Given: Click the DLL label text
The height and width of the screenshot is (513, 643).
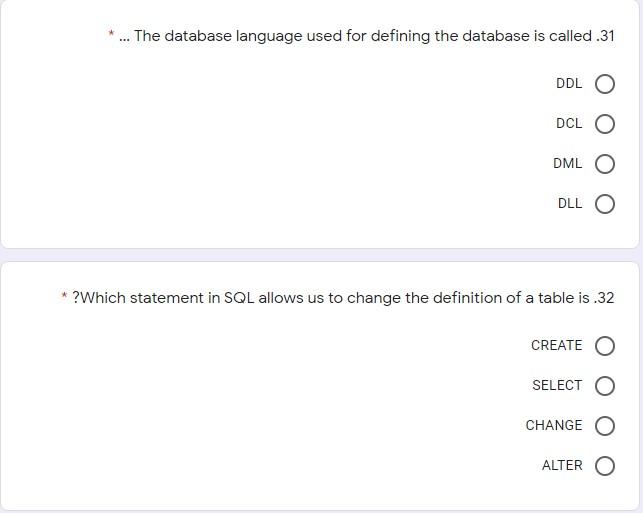Looking at the screenshot, I should pyautogui.click(x=570, y=203).
